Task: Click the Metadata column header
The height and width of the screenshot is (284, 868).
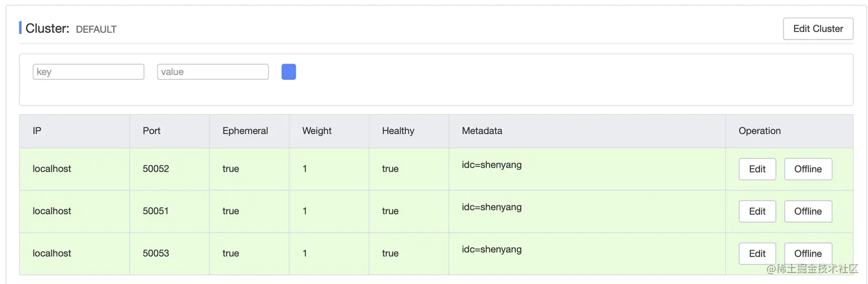Action: tap(482, 131)
